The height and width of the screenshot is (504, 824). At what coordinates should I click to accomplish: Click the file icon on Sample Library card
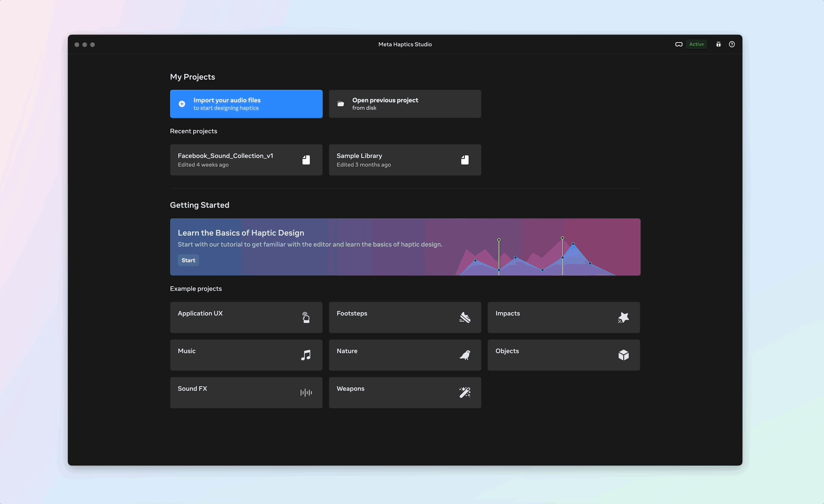pyautogui.click(x=465, y=160)
